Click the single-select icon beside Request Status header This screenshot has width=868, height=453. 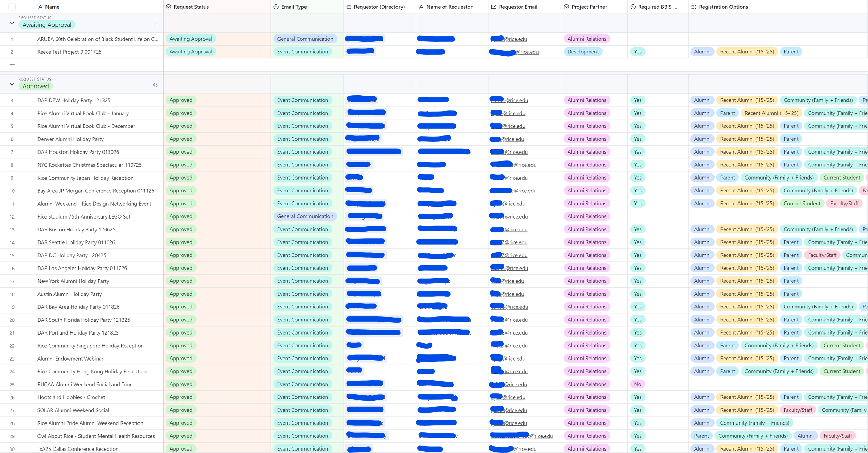point(168,7)
